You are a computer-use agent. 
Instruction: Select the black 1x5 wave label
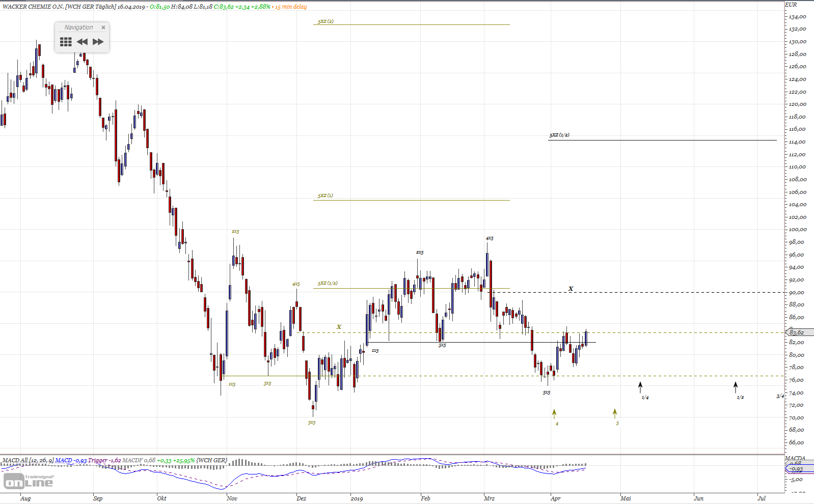375,351
